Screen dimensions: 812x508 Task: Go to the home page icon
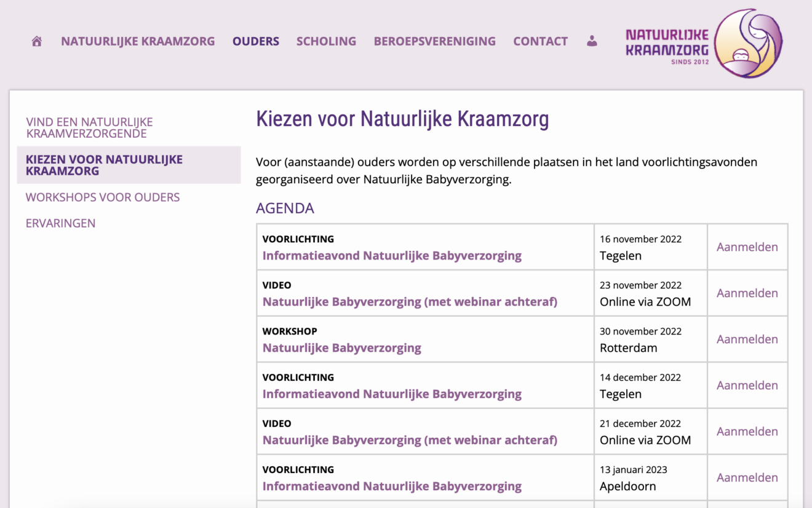(37, 41)
